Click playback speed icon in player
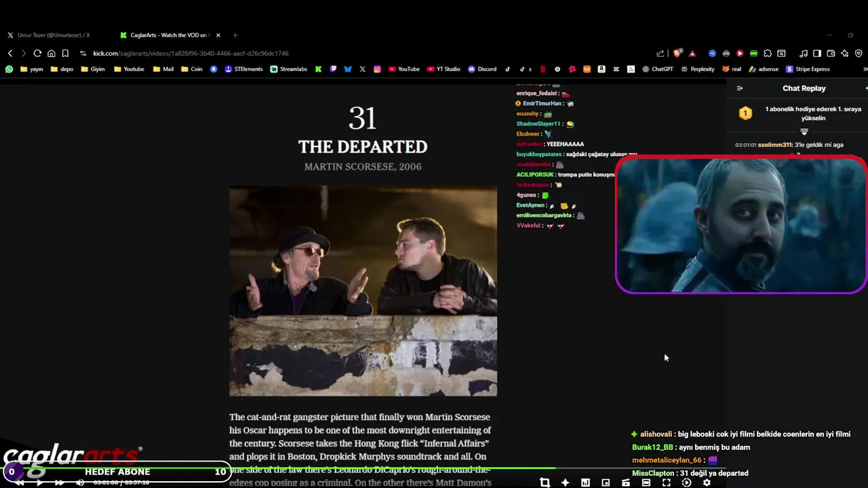This screenshot has width=868, height=488. pyautogui.click(x=686, y=483)
